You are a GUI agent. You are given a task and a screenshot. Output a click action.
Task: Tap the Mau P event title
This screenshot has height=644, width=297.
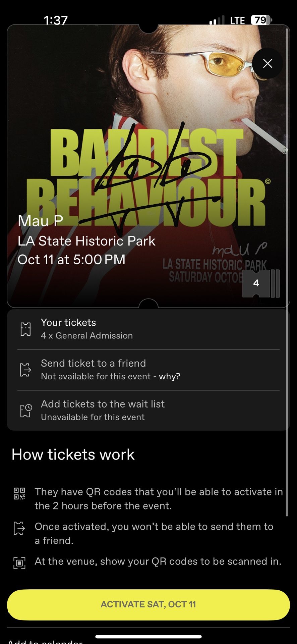[x=41, y=221]
